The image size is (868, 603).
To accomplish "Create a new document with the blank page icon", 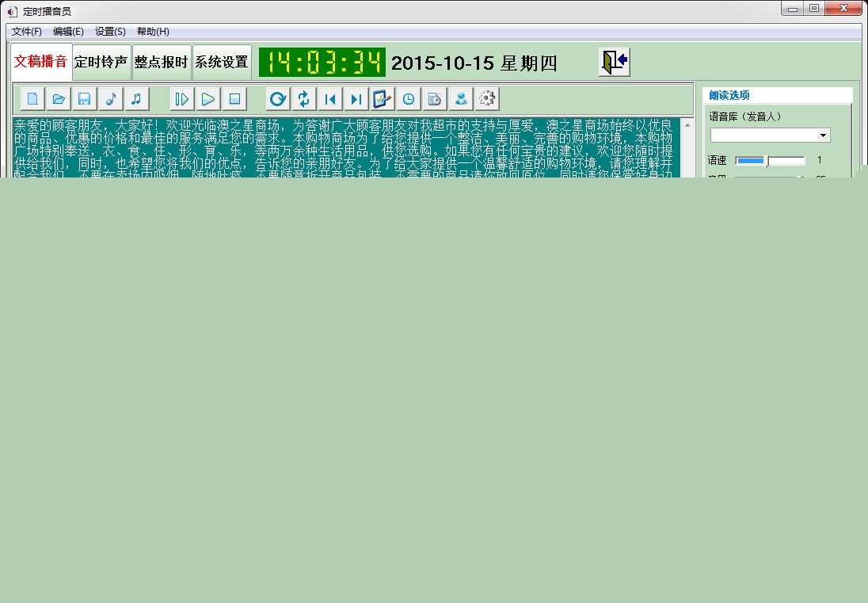I will (x=32, y=99).
